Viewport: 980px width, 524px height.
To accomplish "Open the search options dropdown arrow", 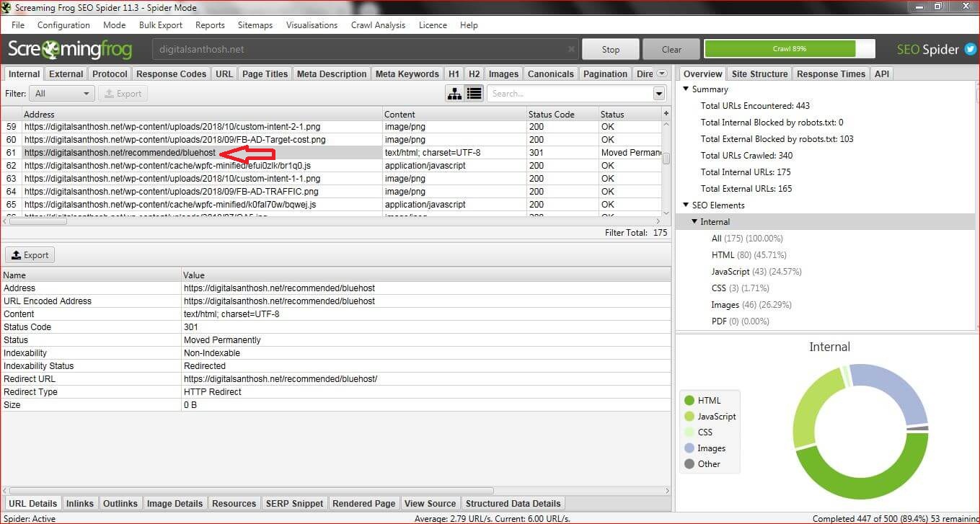I will tap(659, 94).
